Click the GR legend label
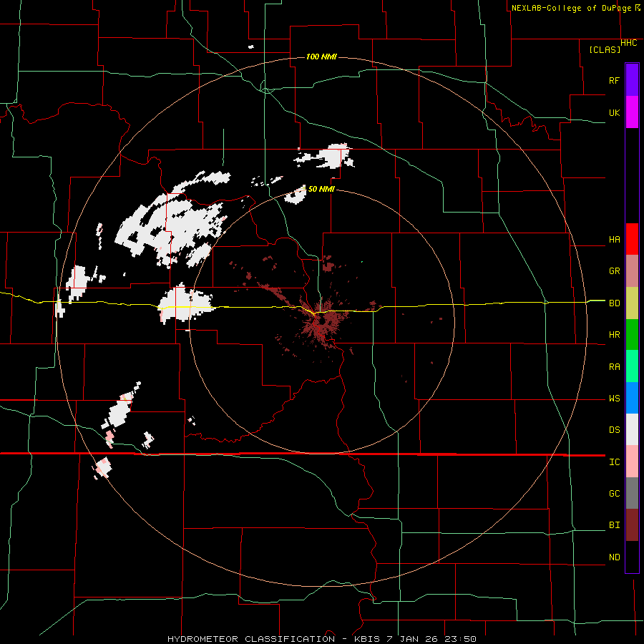 614,271
